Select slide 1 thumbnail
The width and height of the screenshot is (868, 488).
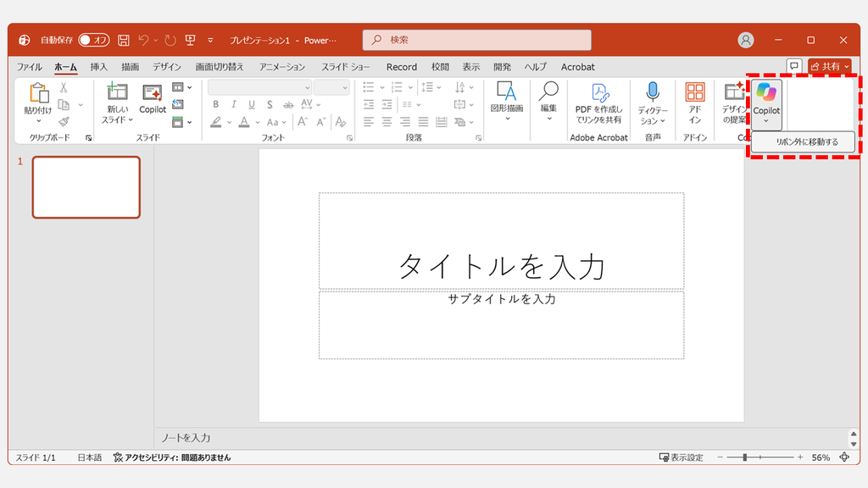click(86, 187)
